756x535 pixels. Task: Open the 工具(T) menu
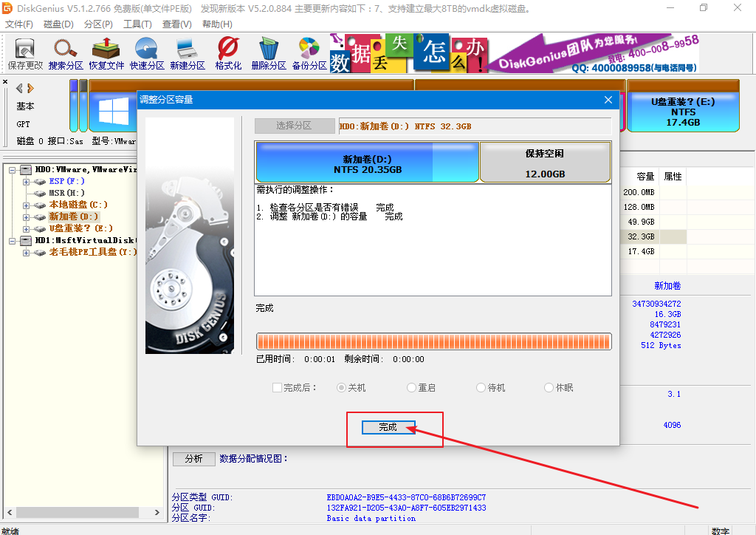137,24
